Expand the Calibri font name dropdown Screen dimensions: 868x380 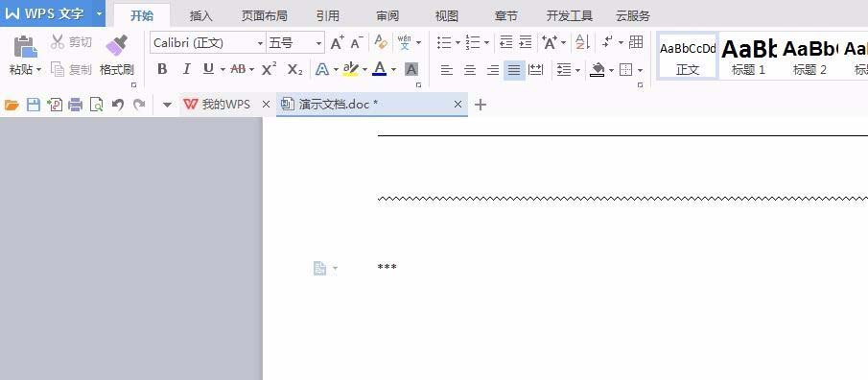(260, 43)
